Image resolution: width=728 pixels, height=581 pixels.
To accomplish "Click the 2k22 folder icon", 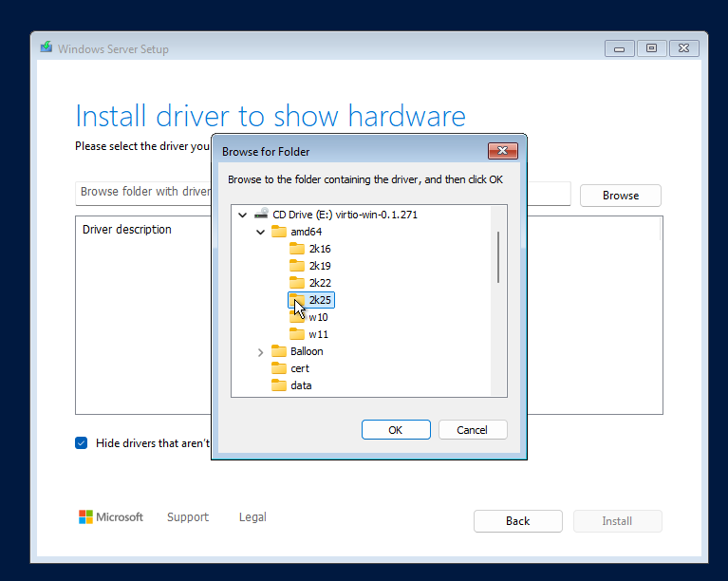I will coord(297,283).
